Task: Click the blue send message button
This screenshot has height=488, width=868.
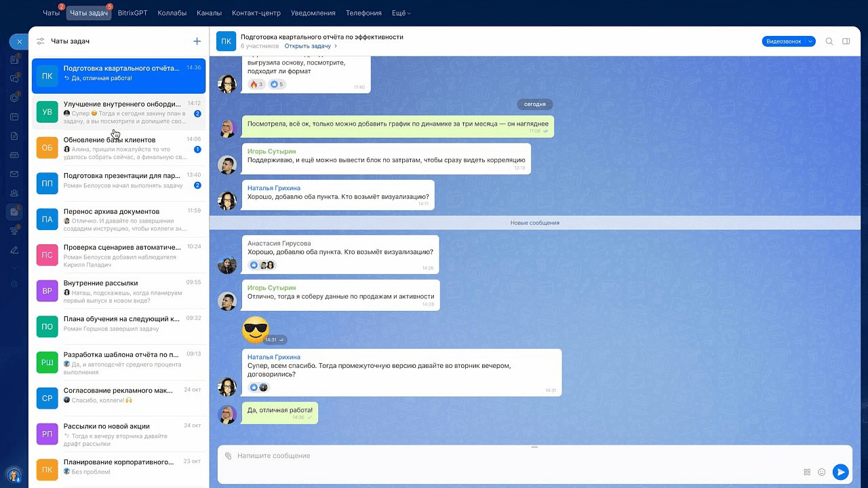Action: coord(840,472)
